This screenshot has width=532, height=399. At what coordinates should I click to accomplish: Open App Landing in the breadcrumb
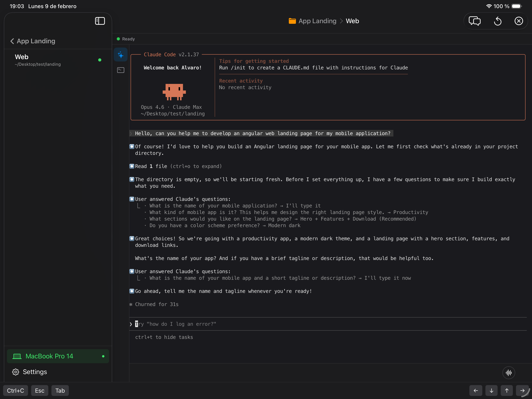[x=317, y=21]
